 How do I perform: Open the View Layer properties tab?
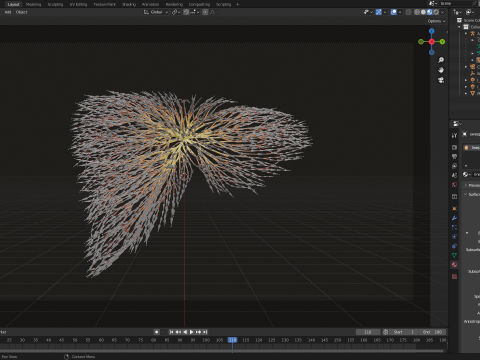(454, 166)
